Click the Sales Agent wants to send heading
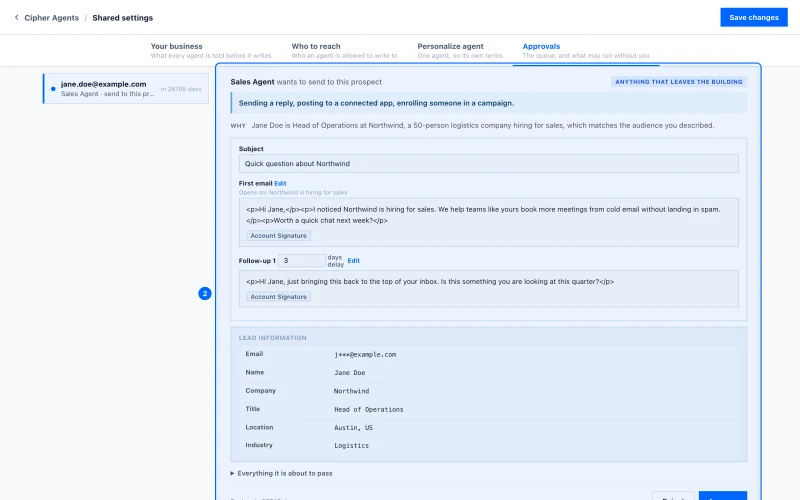 306,82
